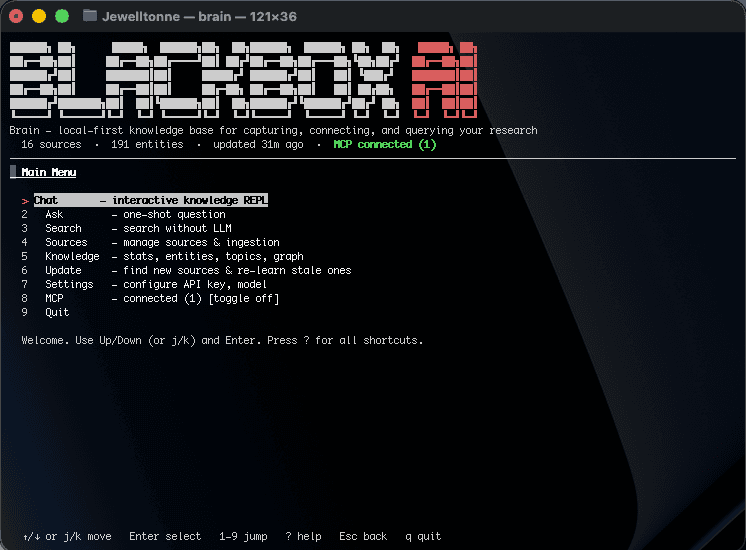The height and width of the screenshot is (550, 746).
Task: Click the updated 31m ago status
Action: pos(258,145)
